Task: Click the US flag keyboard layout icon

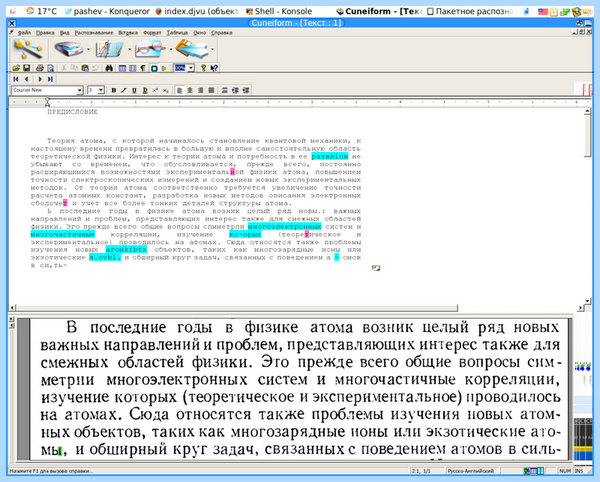Action: tap(543, 11)
